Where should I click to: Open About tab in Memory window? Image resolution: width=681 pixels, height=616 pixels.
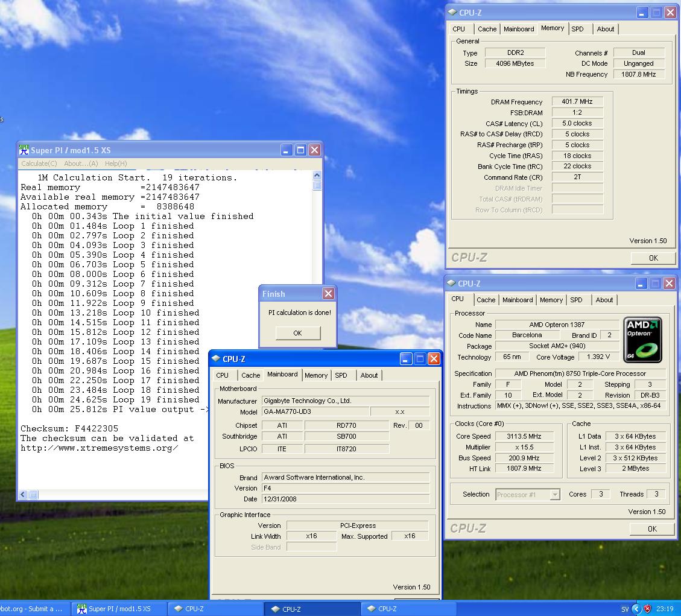tap(605, 29)
